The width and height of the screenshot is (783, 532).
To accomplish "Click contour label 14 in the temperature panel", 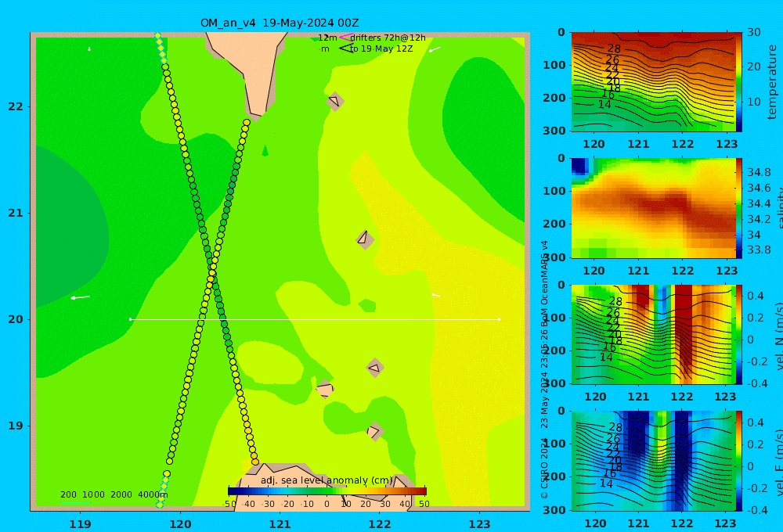I will (604, 104).
